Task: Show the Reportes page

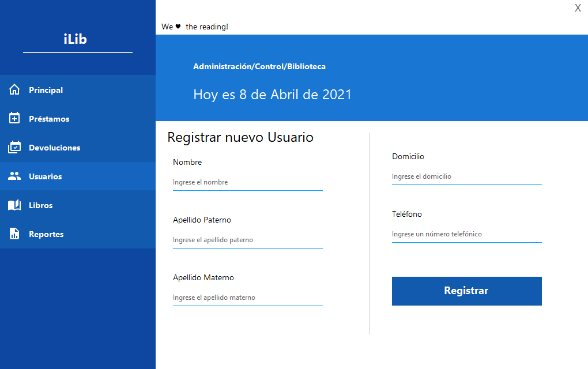Action: (x=78, y=234)
